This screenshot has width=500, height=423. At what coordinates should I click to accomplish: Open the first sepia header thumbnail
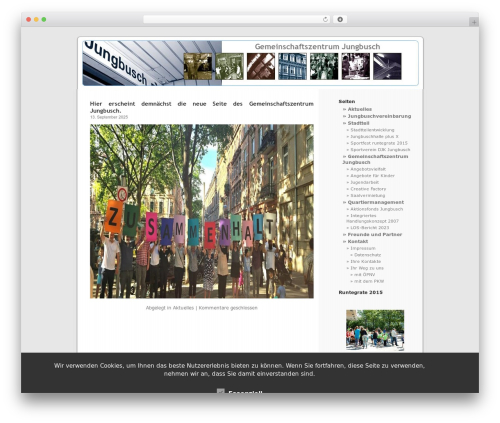coord(198,66)
